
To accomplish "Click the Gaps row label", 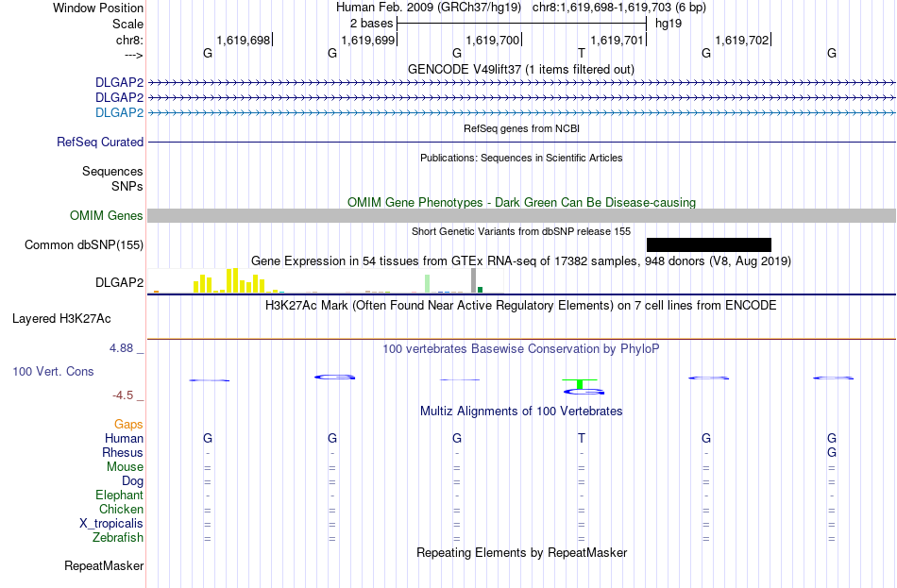I will (x=128, y=425).
